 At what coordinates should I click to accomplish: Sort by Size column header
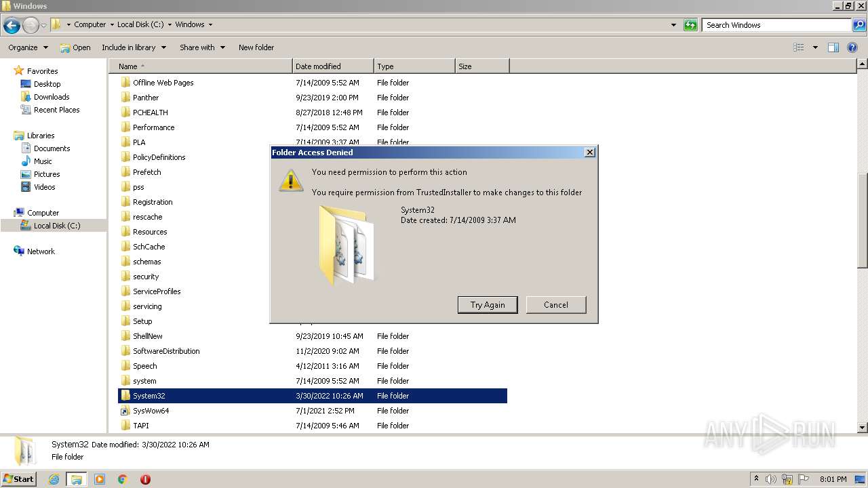coord(482,66)
